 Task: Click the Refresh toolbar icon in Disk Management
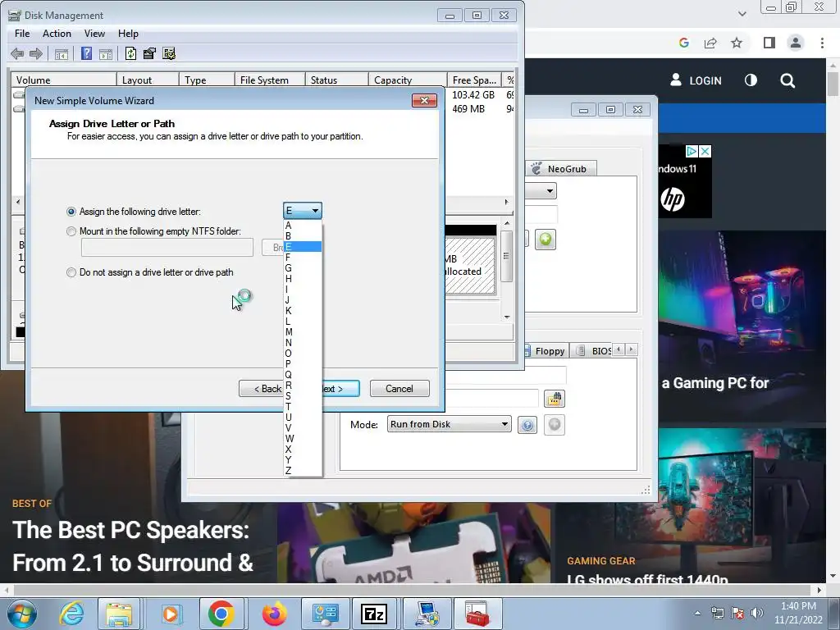click(x=130, y=53)
